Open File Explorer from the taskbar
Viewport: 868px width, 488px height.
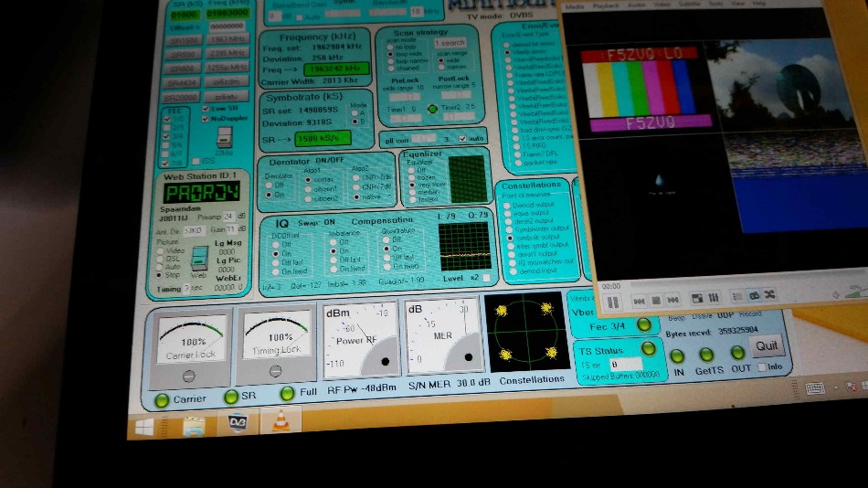(x=193, y=426)
